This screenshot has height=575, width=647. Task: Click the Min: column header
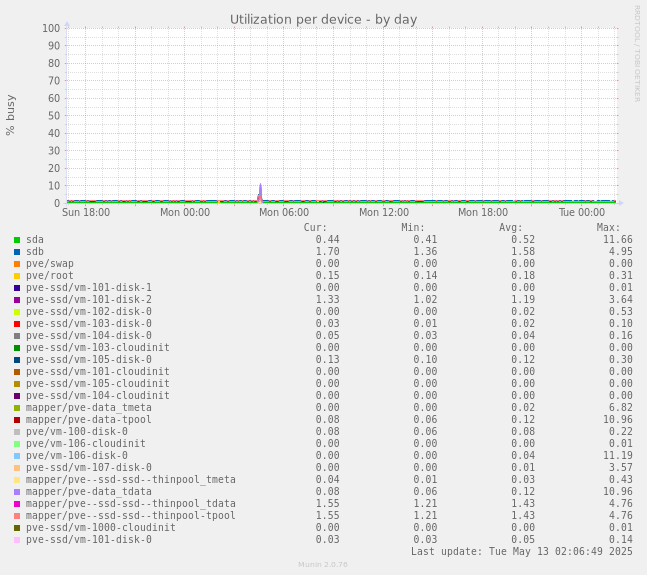tap(413, 228)
